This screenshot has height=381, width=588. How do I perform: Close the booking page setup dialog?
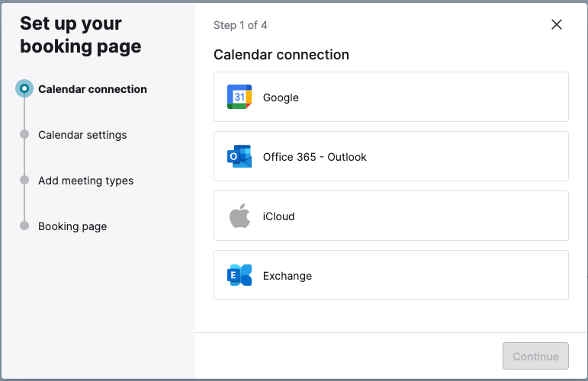coord(557,24)
